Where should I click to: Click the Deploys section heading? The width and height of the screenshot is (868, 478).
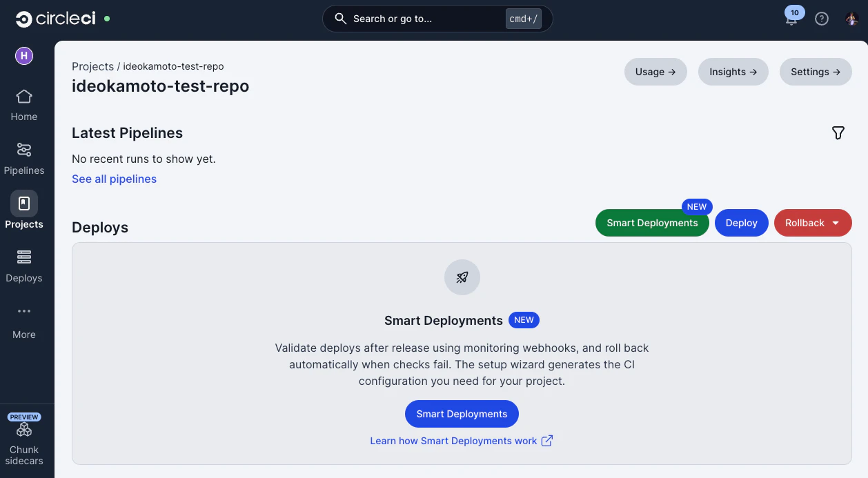click(100, 228)
